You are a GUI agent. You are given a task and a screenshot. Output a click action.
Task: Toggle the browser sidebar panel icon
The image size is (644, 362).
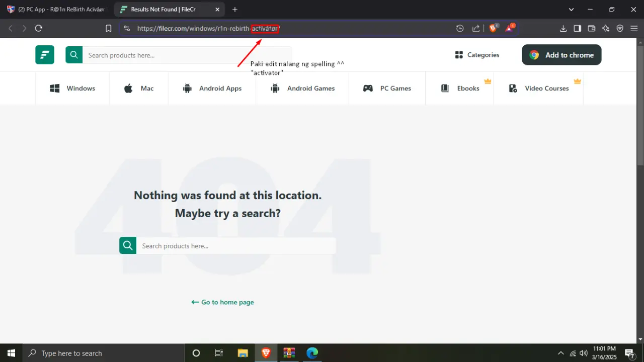[578, 29]
